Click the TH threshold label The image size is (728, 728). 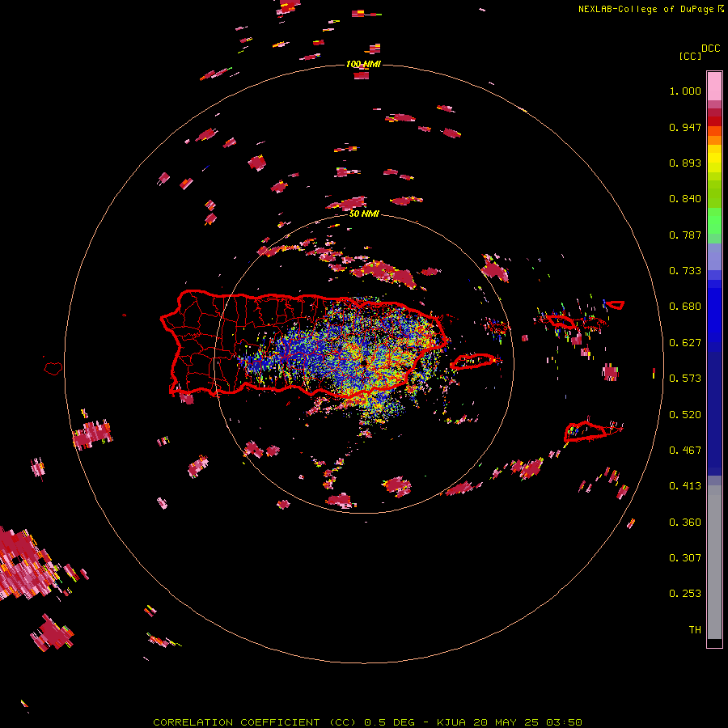[x=695, y=630]
